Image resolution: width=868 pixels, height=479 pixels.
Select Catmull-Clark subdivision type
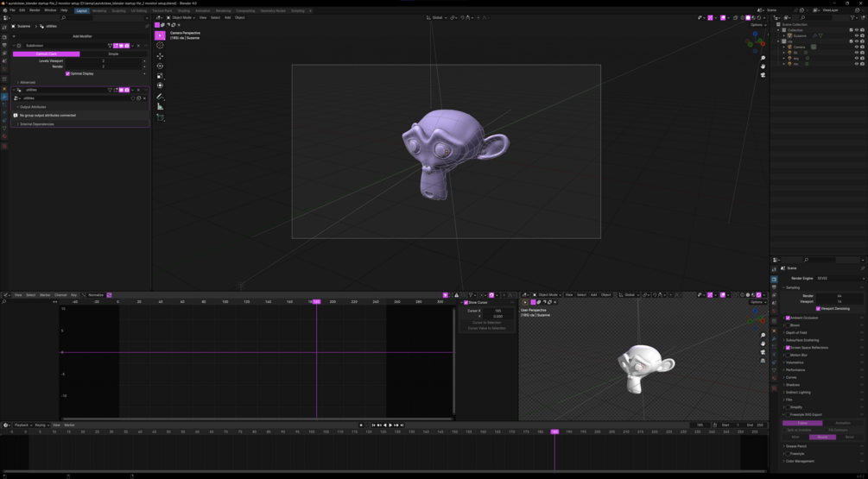tap(47, 54)
